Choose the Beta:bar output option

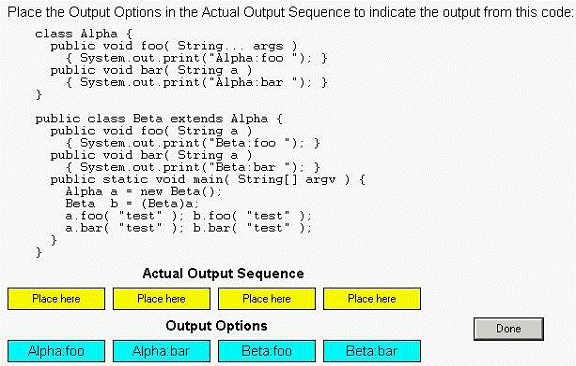(x=372, y=351)
